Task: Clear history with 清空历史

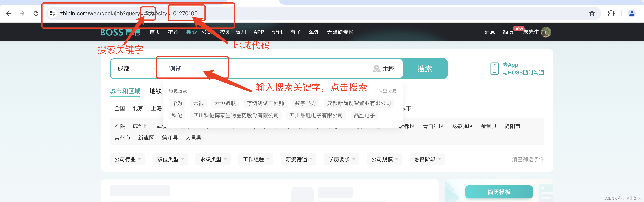Action: 387,91
